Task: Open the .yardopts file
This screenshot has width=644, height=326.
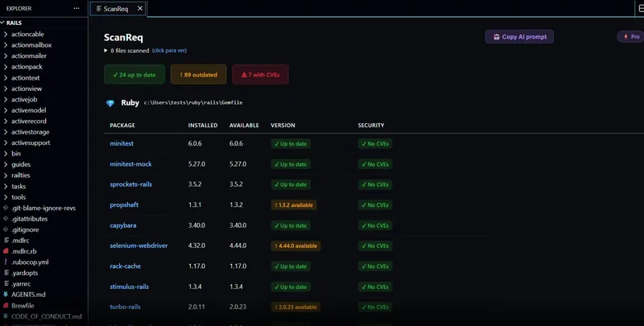Action: [25, 273]
